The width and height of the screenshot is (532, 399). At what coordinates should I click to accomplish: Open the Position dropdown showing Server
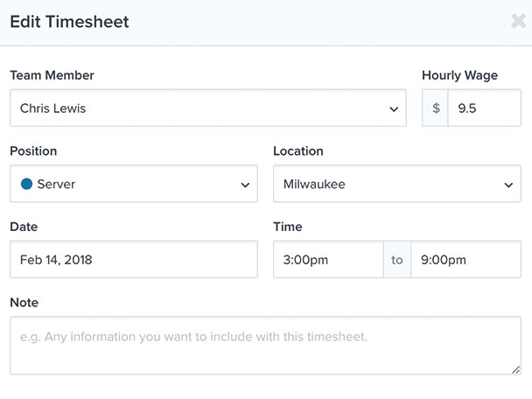[134, 184]
